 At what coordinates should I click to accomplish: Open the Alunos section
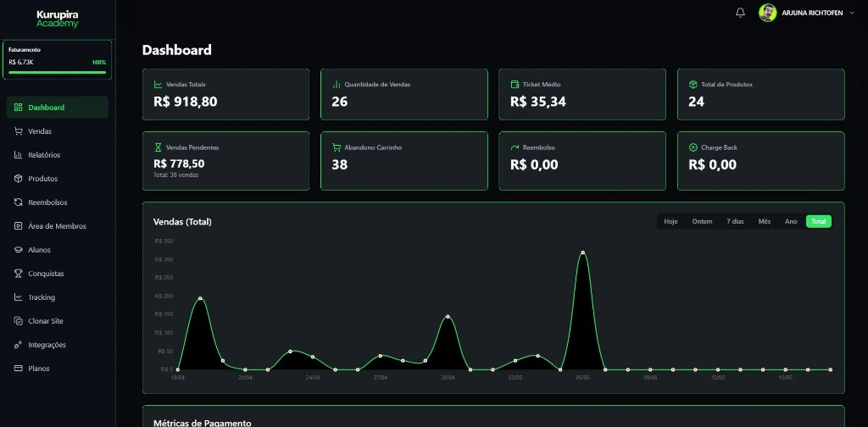[58, 249]
